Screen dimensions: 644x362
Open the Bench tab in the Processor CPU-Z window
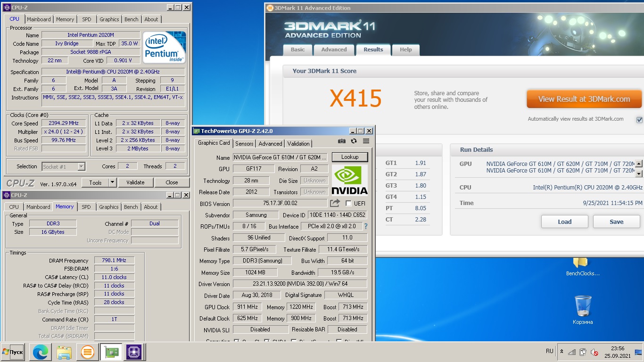pyautogui.click(x=132, y=19)
